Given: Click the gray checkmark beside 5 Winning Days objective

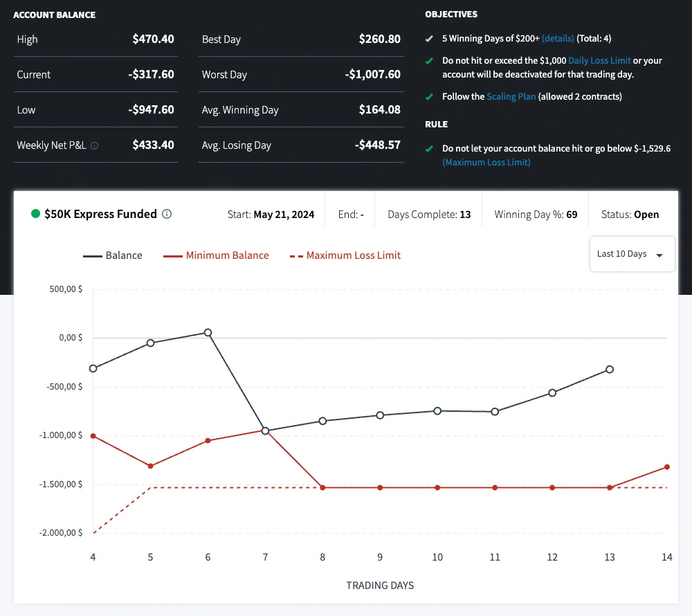Looking at the screenshot, I should tap(430, 39).
